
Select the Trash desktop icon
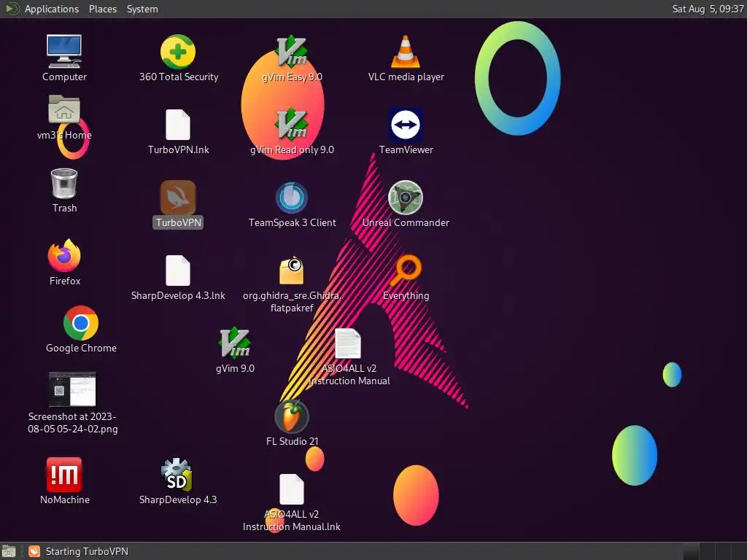click(x=64, y=183)
